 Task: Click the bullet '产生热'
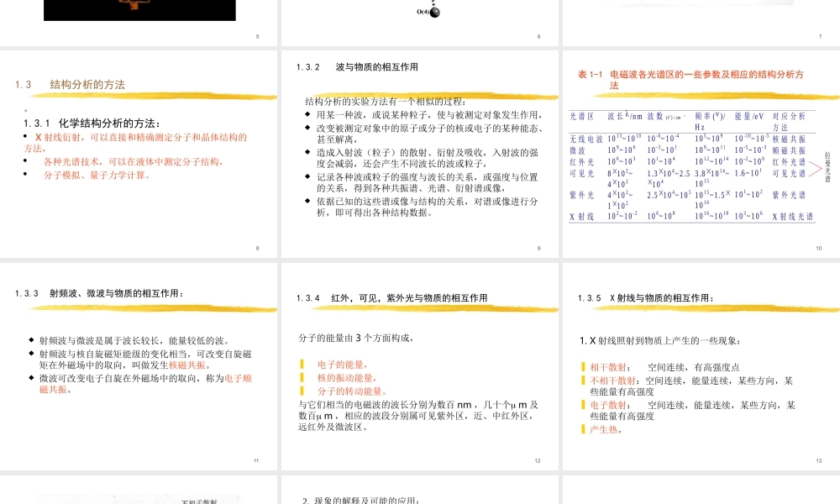[x=606, y=429]
